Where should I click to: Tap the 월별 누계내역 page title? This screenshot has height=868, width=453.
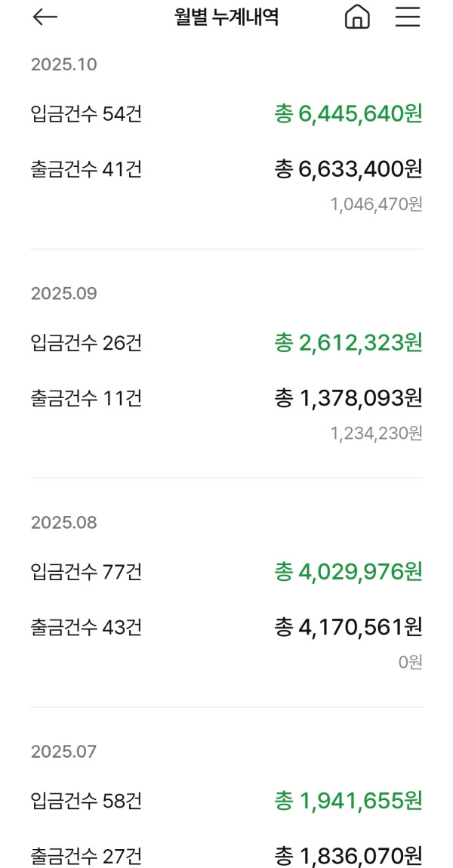pos(226,18)
